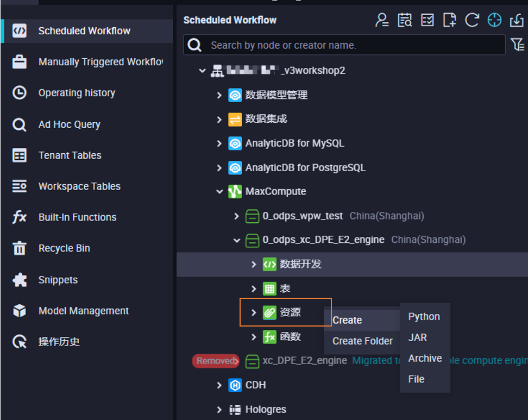Expand AnalyticDB for MySQL node
528x420 pixels.
pyautogui.click(x=219, y=143)
